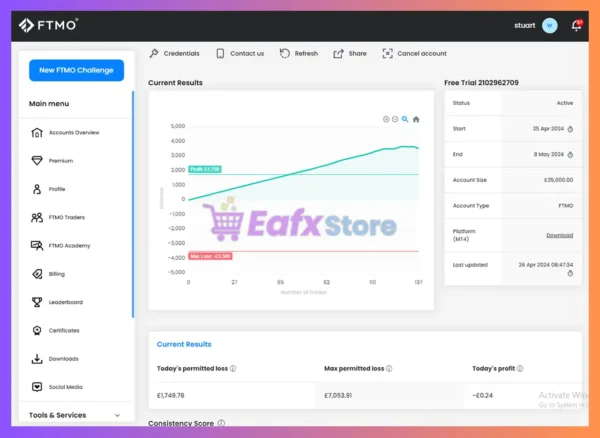Open the notifications bell icon
Screen dimensions: 600x438
576,26
